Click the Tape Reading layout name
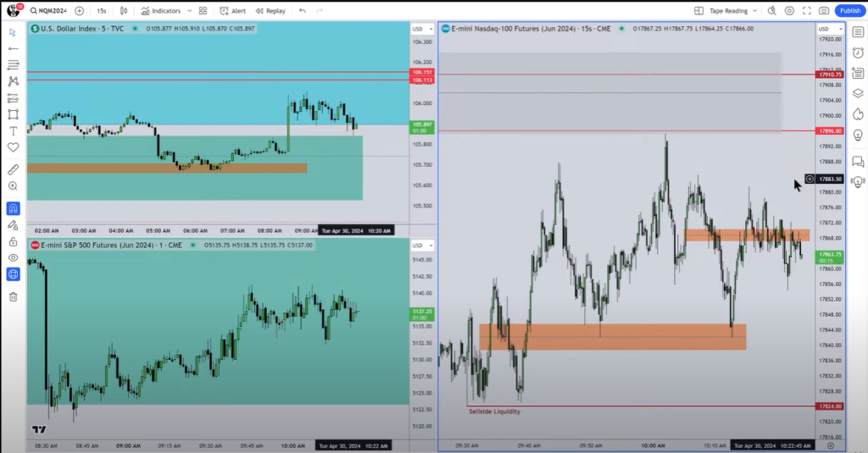The image size is (868, 453). point(728,10)
